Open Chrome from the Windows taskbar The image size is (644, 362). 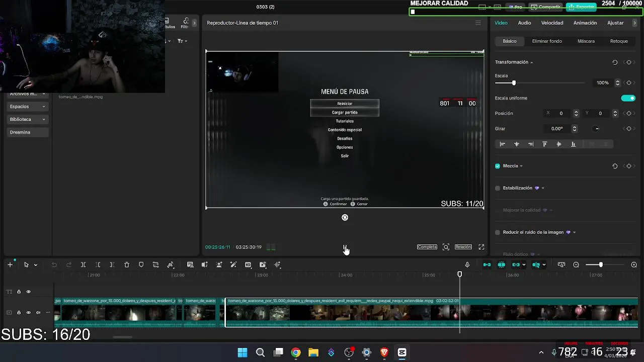(x=296, y=352)
